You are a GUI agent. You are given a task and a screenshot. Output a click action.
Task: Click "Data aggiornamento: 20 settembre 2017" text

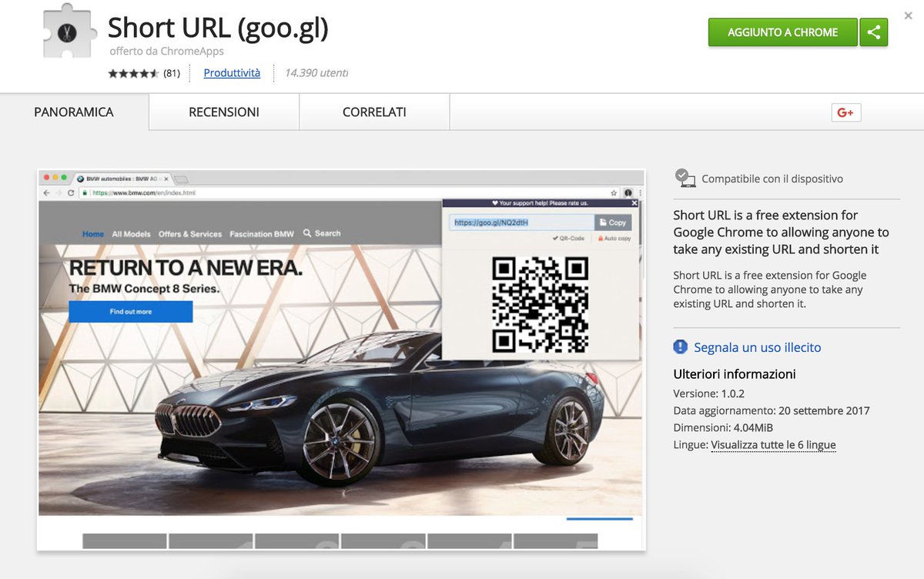click(x=771, y=410)
